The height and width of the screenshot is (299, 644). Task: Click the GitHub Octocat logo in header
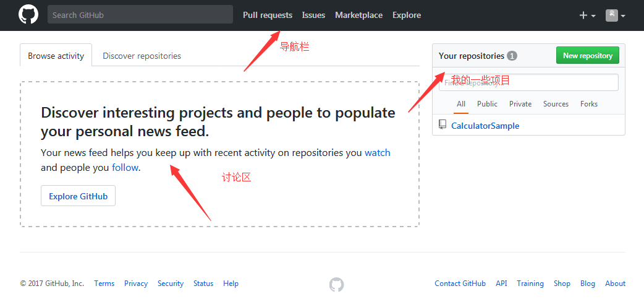pos(28,15)
